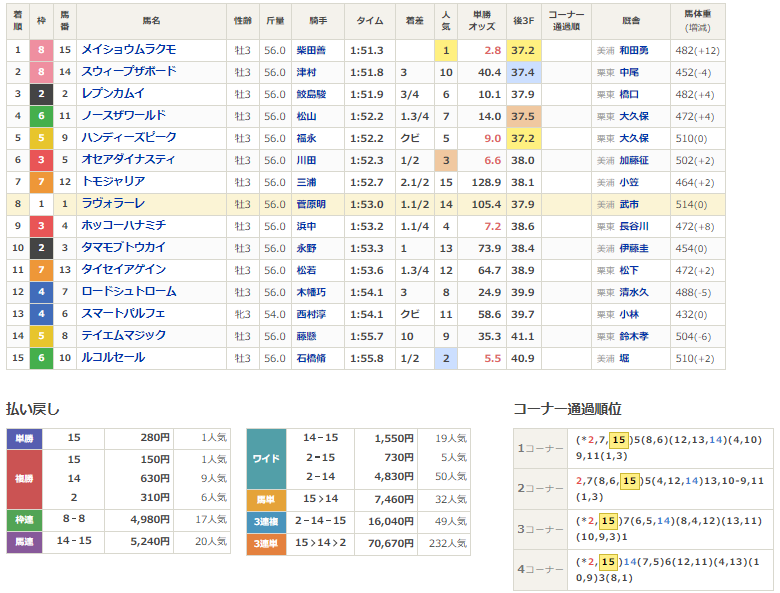
Task: Click horse name ホッコーハナミチ
Action: click(x=123, y=225)
